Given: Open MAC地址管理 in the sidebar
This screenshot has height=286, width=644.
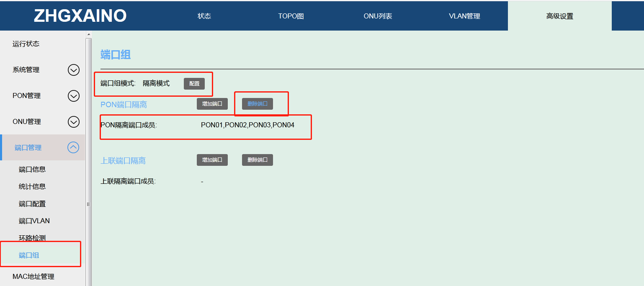Looking at the screenshot, I should 33,276.
